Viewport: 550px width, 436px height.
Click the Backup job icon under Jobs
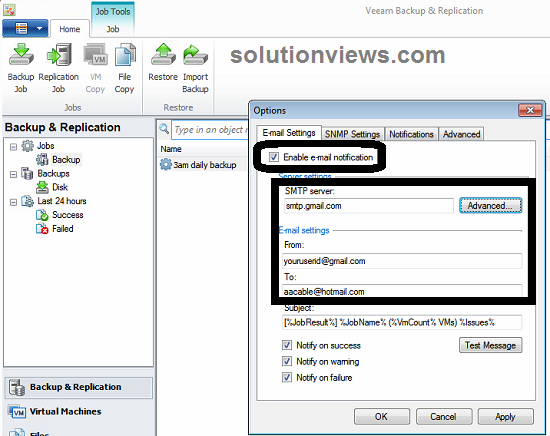pyautogui.click(x=42, y=160)
